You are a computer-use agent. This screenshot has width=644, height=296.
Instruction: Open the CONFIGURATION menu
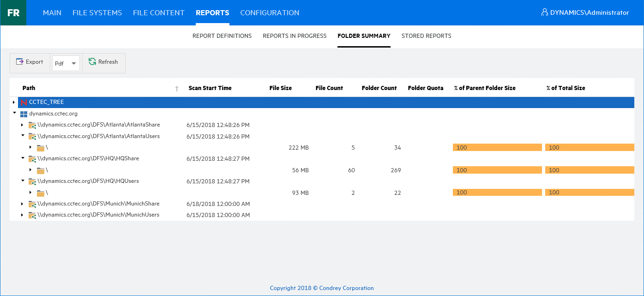pos(270,13)
